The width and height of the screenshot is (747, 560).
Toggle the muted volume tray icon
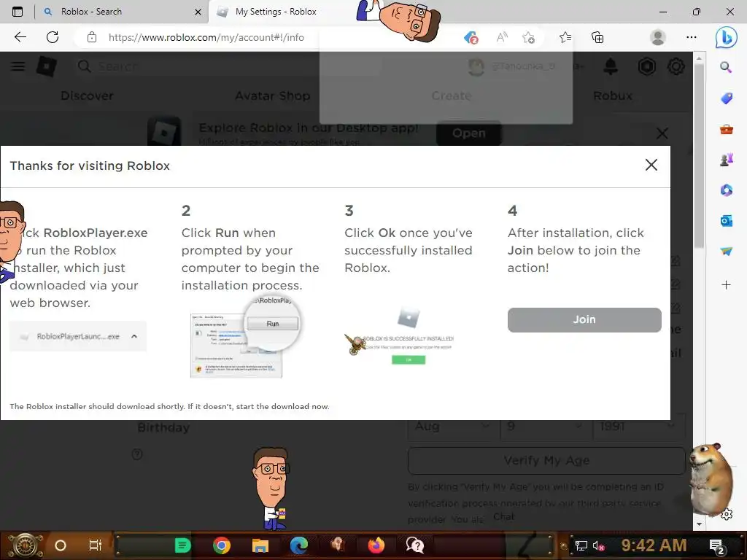[x=598, y=545]
